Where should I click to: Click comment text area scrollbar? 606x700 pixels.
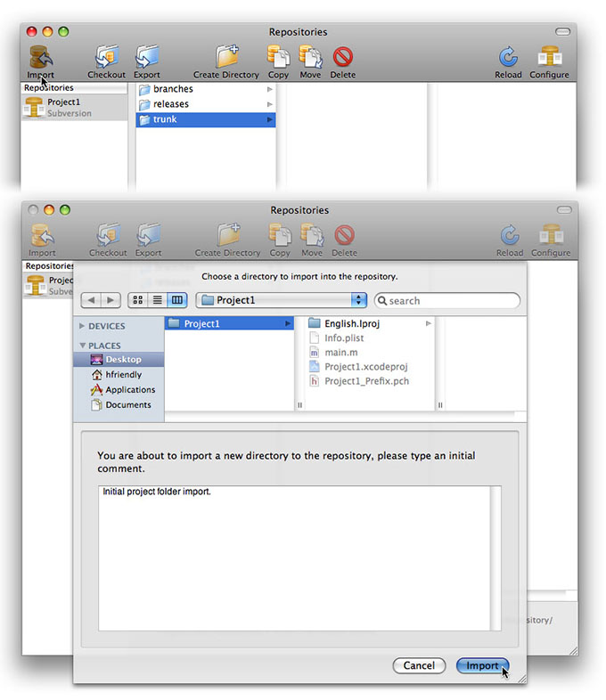click(x=495, y=558)
